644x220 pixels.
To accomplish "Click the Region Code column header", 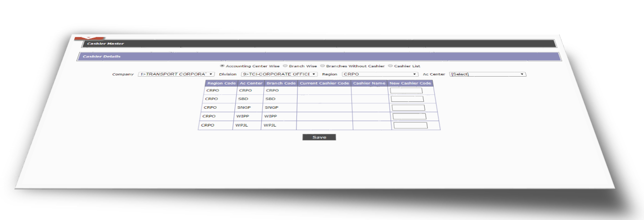I will (x=221, y=83).
